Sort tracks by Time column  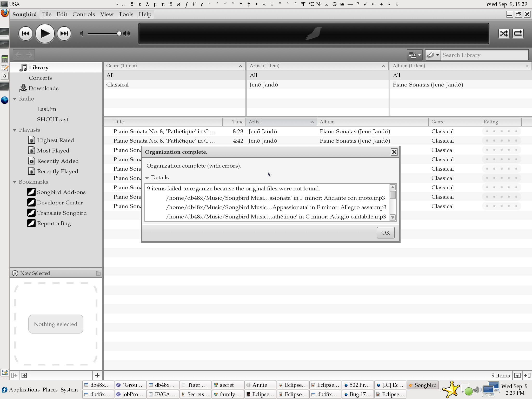point(234,122)
